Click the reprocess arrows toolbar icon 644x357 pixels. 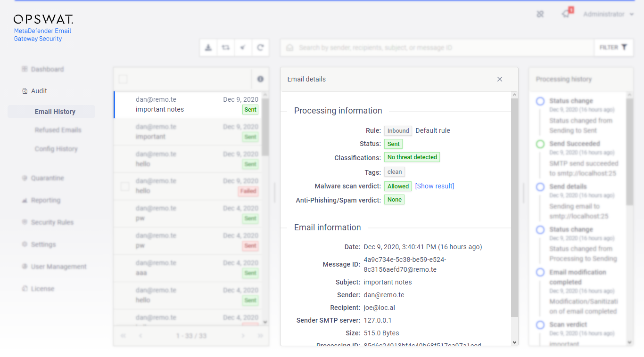coord(226,48)
